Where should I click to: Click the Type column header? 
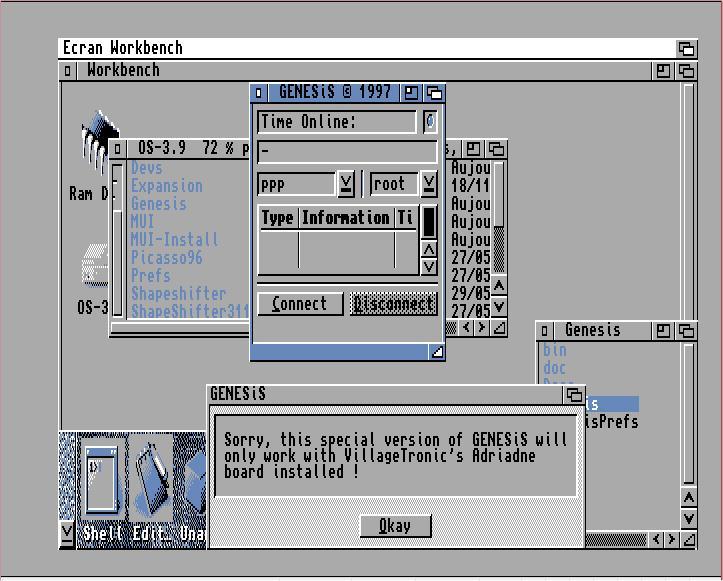pos(278,218)
